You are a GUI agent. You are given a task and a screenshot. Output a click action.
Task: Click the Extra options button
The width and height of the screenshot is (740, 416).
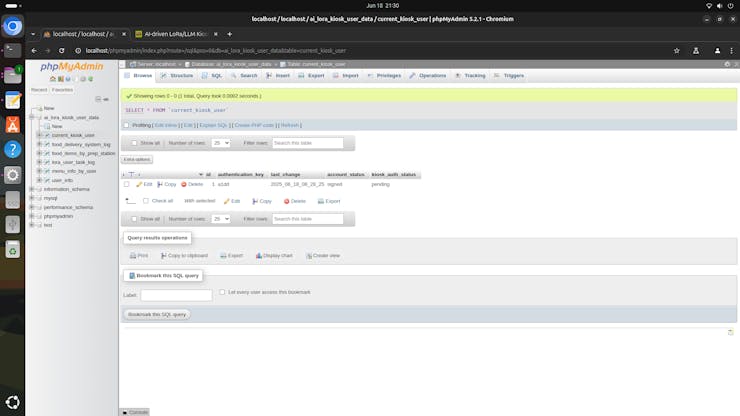[x=137, y=160]
